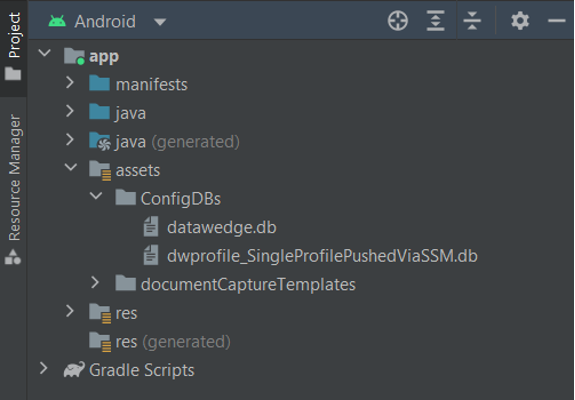
Task: Click the Select Opened File crosshair icon
Action: tap(398, 21)
